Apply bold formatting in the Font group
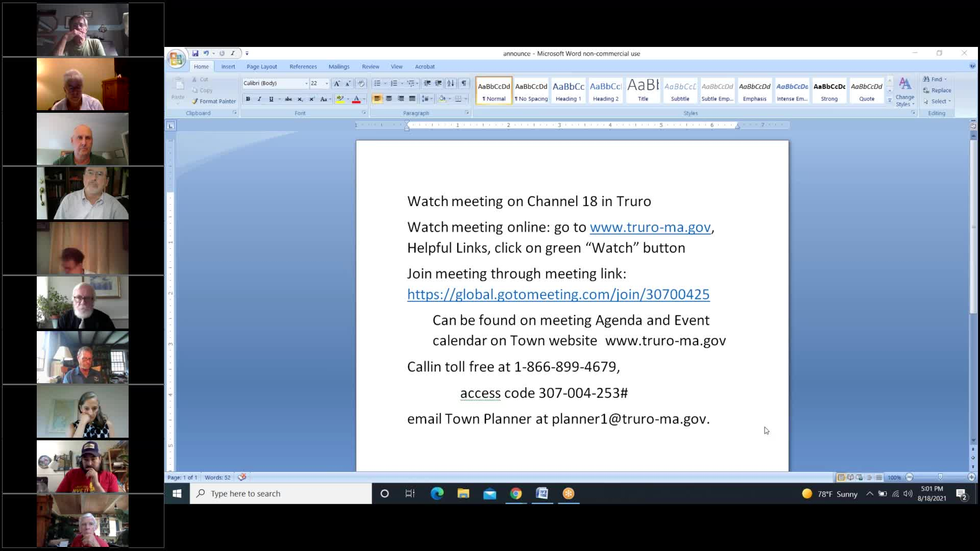This screenshot has height=551, width=980. pyautogui.click(x=248, y=99)
